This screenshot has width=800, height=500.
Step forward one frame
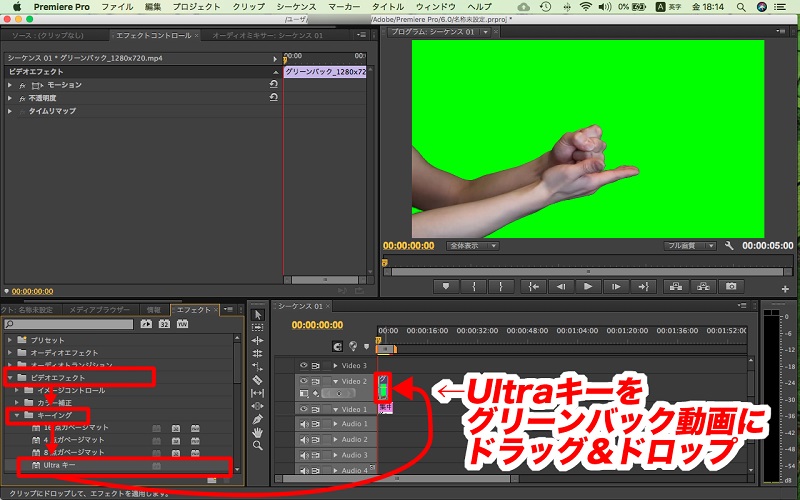pyautogui.click(x=616, y=287)
